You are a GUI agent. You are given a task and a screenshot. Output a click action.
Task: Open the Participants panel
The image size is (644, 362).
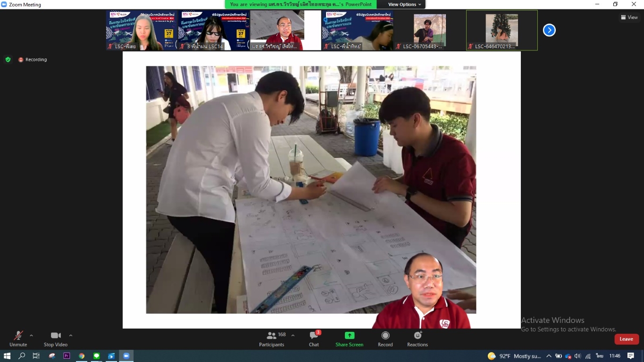point(272,339)
